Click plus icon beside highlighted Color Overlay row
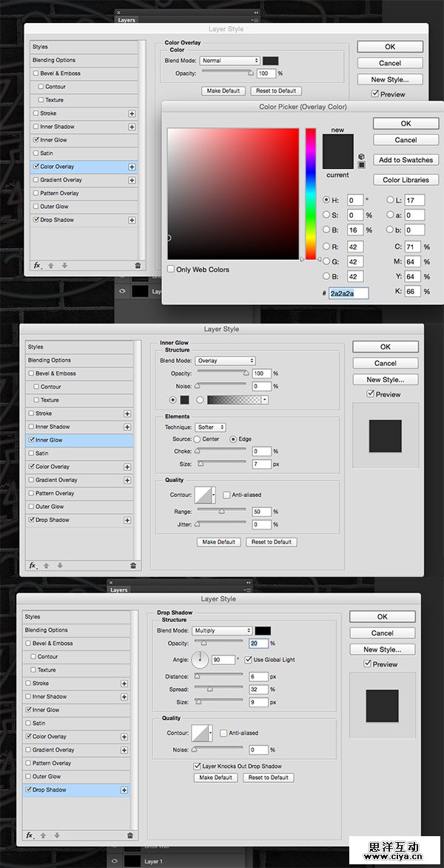This screenshot has width=444, height=868. [132, 167]
